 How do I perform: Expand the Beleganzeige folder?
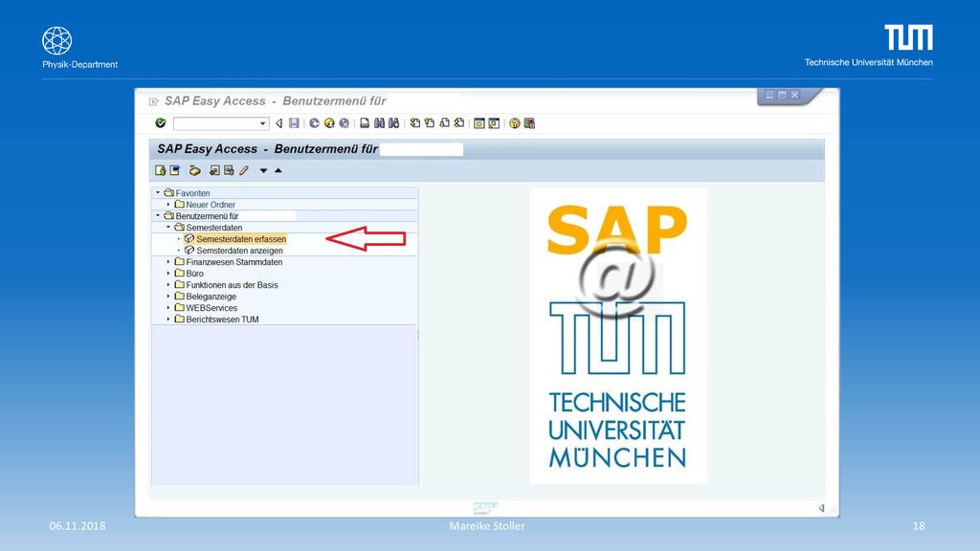(168, 297)
